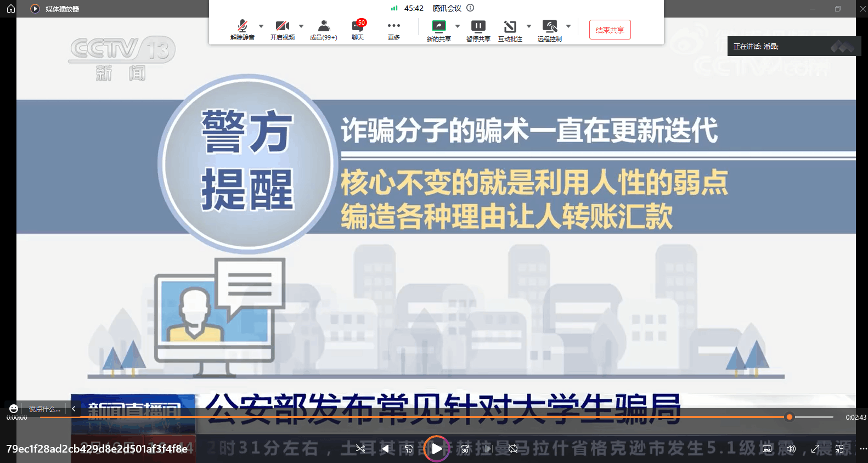This screenshot has width=868, height=463.
Task: Open emoji reaction smiley icon
Action: (x=14, y=409)
